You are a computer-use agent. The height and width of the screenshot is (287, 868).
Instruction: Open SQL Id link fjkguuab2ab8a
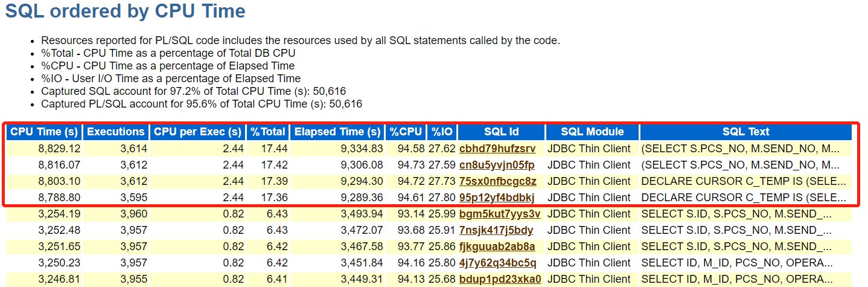[497, 247]
